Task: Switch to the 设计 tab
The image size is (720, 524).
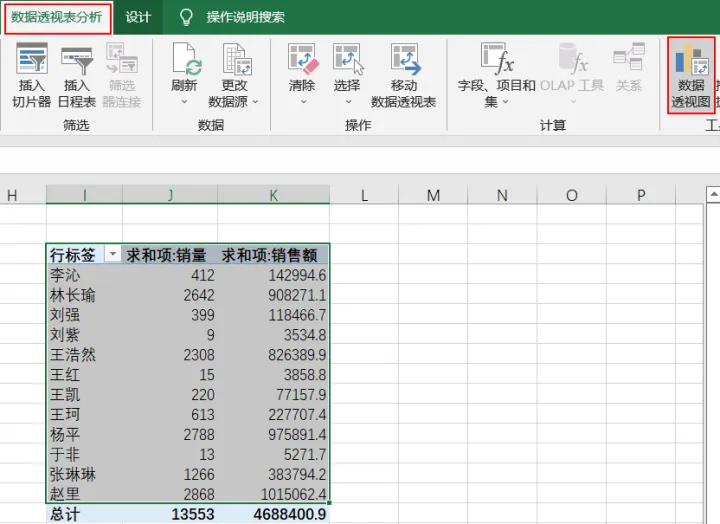Action: (x=138, y=17)
